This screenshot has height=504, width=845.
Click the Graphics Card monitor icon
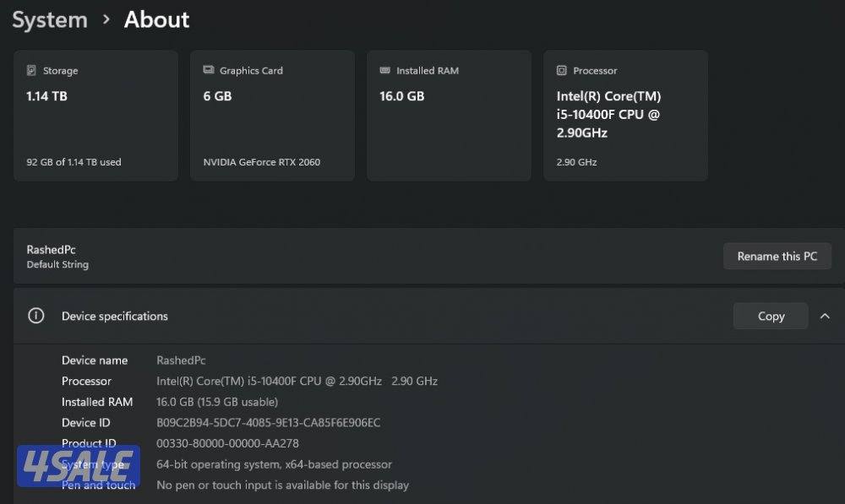coord(209,71)
